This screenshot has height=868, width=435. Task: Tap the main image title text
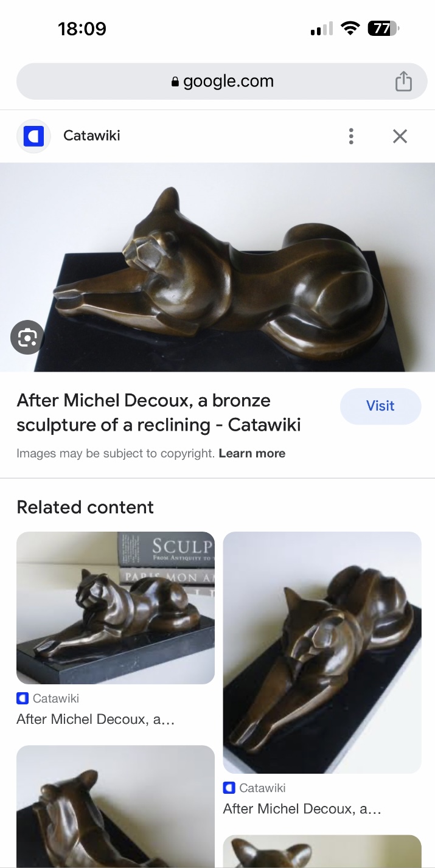[x=159, y=412]
